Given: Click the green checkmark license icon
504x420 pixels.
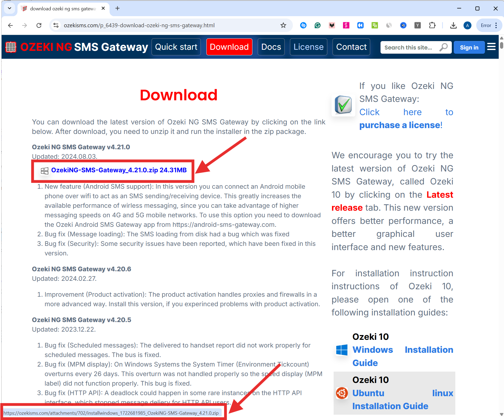Looking at the screenshot, I should click(x=343, y=105).
